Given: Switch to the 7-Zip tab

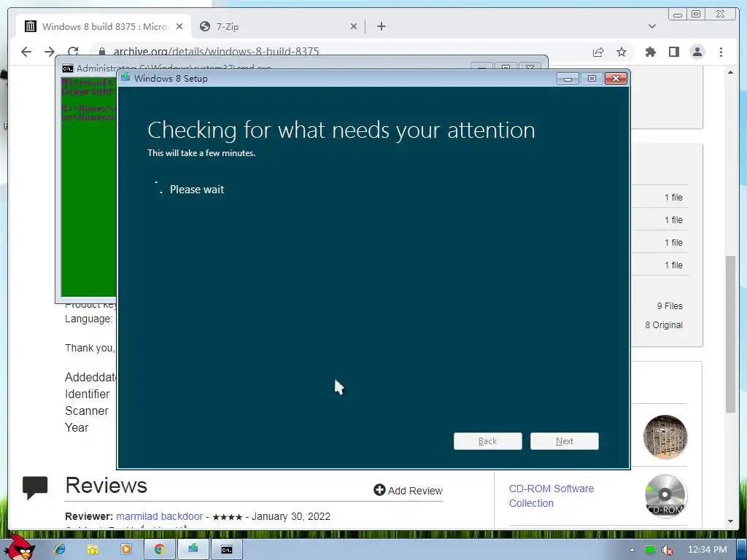Looking at the screenshot, I should (278, 26).
